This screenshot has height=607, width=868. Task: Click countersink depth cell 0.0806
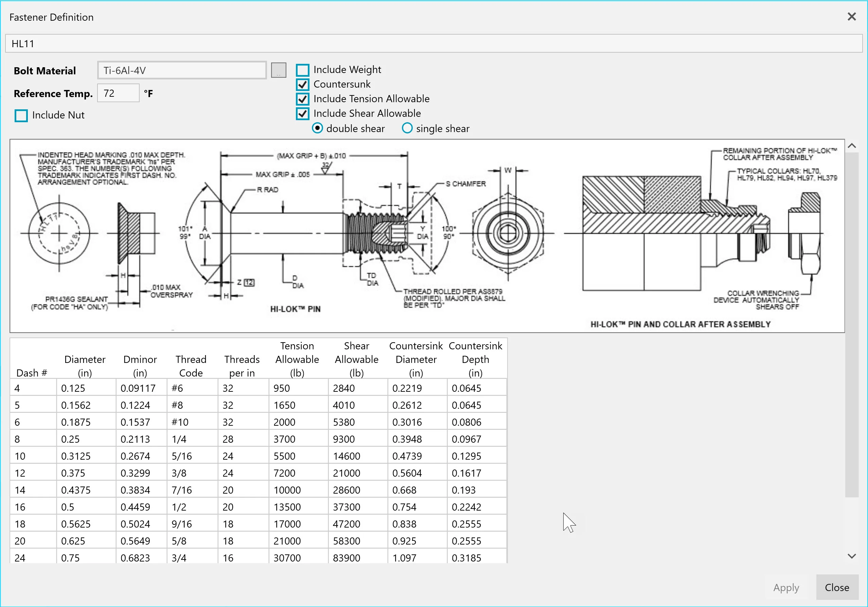tap(477, 422)
